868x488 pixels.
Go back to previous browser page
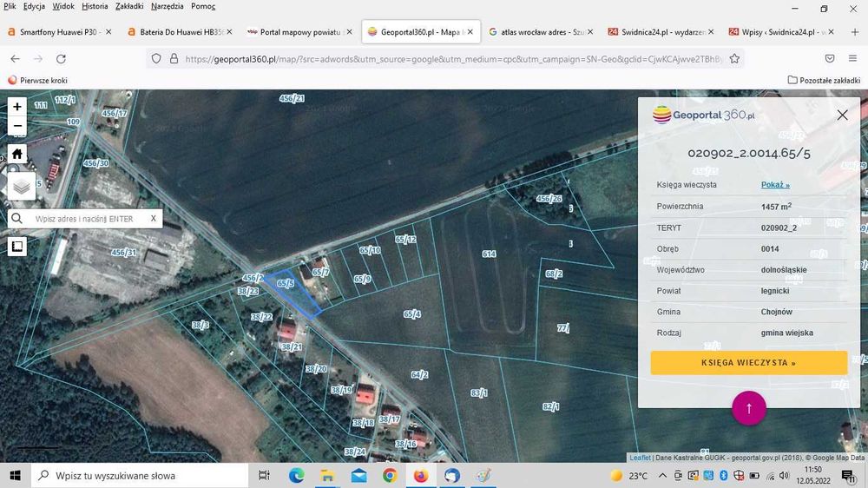click(15, 59)
